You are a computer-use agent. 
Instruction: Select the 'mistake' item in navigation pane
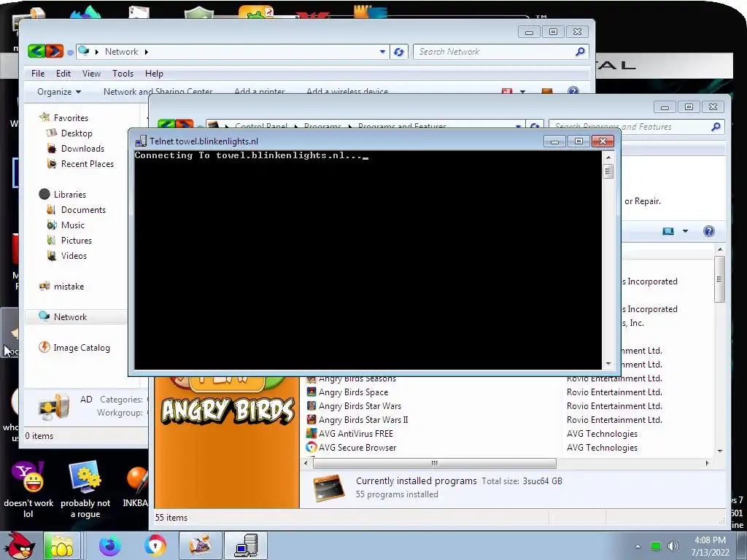coord(69,286)
